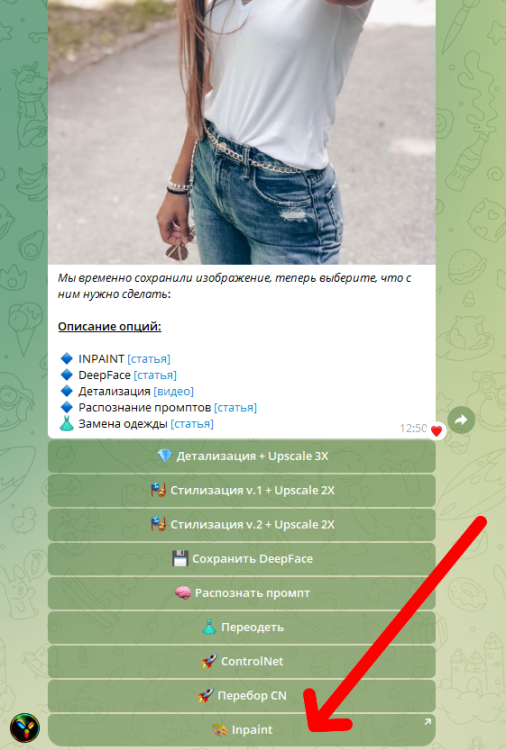Click the brain icon Распознать промпт

(183, 593)
